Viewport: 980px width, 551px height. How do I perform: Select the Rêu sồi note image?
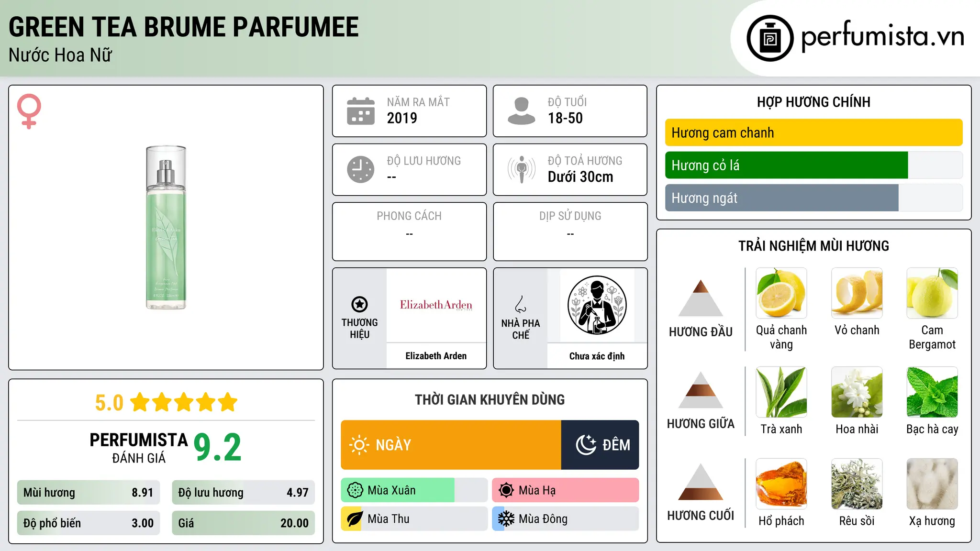pos(857,484)
